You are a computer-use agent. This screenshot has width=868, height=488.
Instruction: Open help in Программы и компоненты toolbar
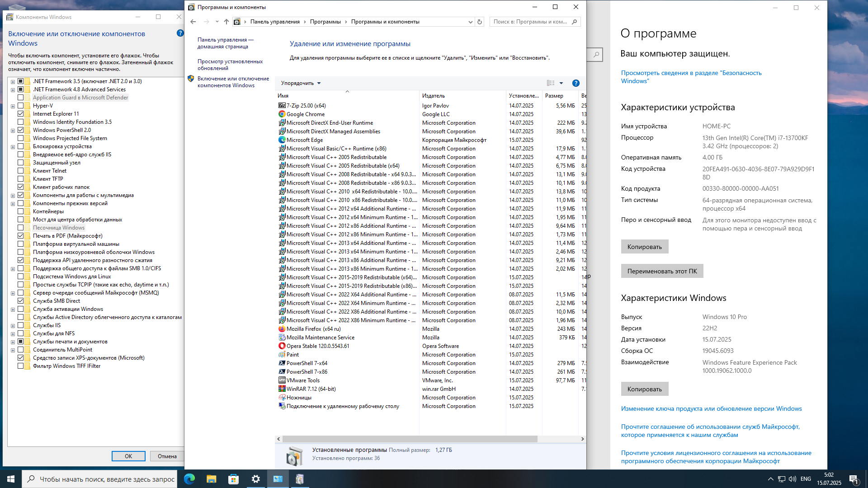576,83
